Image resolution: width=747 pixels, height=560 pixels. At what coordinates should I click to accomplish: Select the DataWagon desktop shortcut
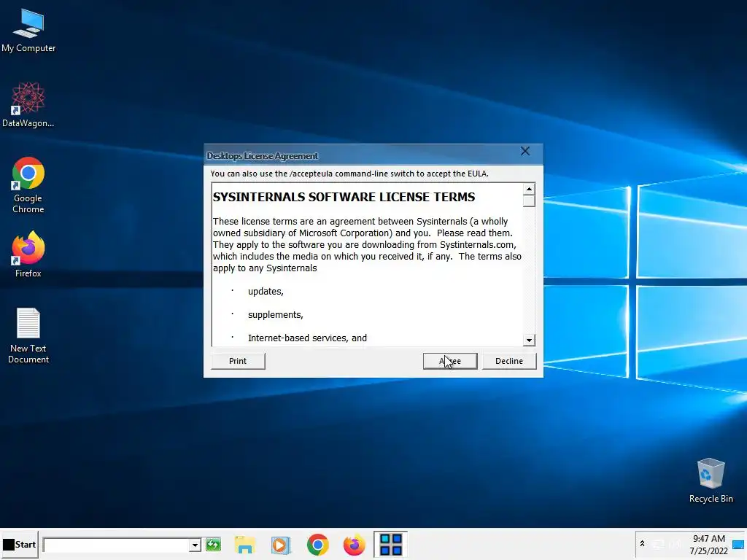coord(28,105)
